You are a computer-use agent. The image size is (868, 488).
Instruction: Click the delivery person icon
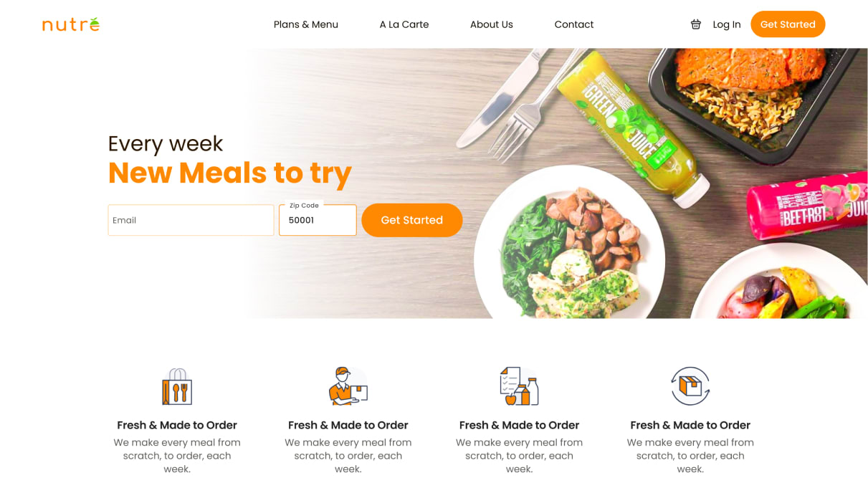(x=348, y=386)
